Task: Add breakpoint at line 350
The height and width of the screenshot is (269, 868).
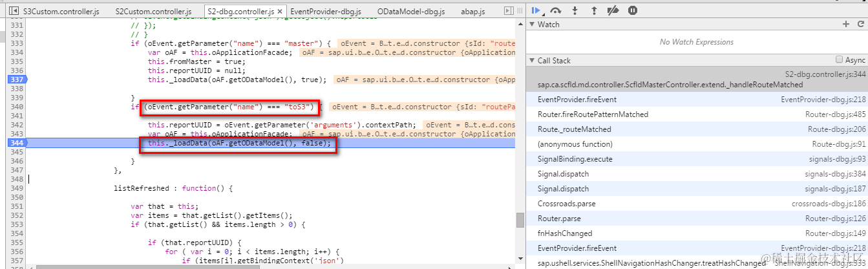Action: (17, 197)
